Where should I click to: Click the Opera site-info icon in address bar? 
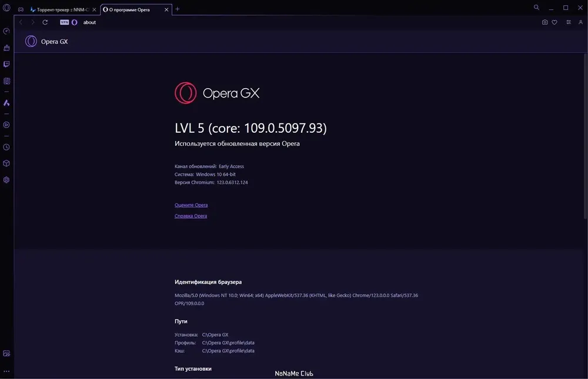pos(74,22)
